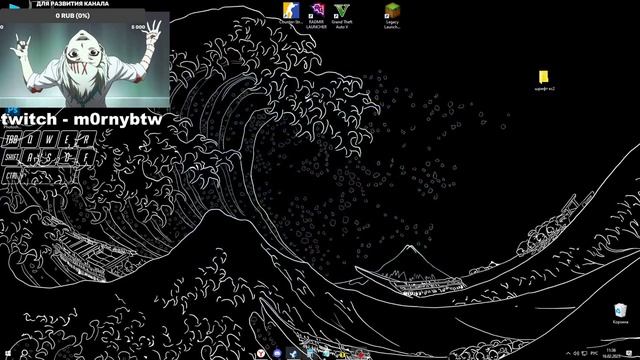Open the Recycle Bin icon
640x360 pixels.
620,313
